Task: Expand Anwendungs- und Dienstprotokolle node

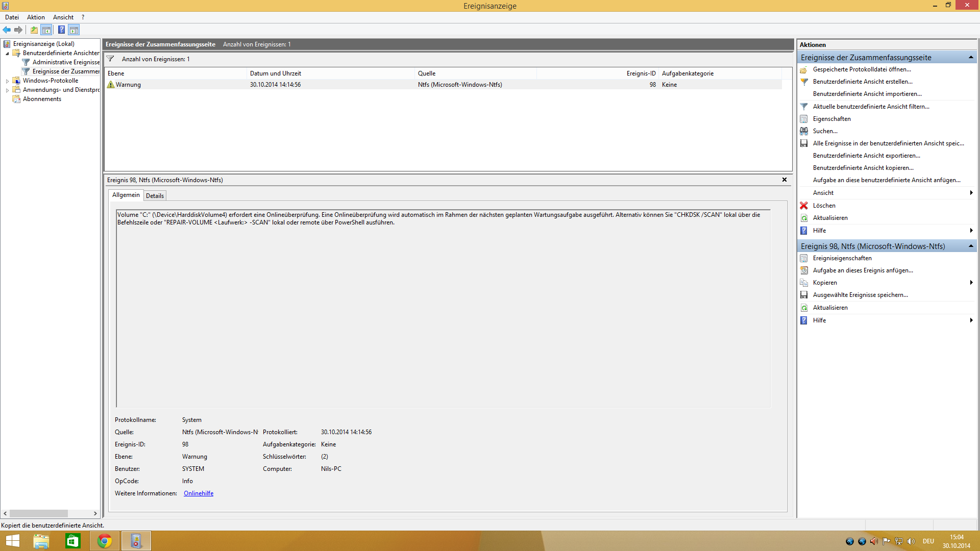Action: point(7,90)
